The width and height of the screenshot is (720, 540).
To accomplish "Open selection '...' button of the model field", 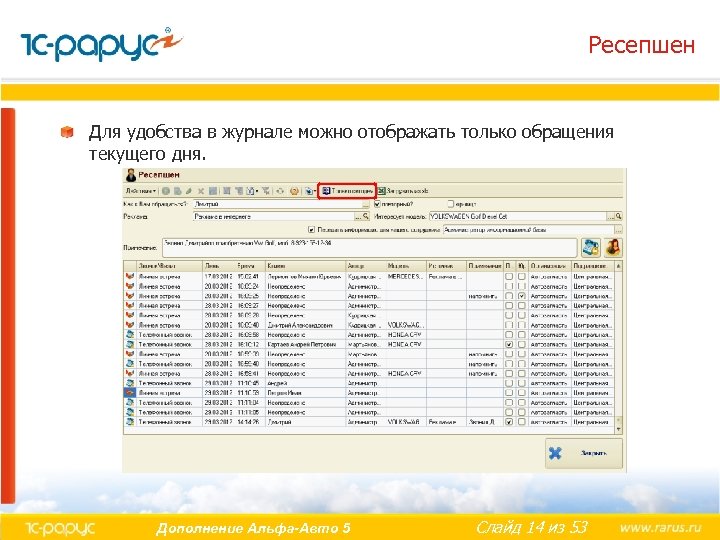I will tap(611, 216).
